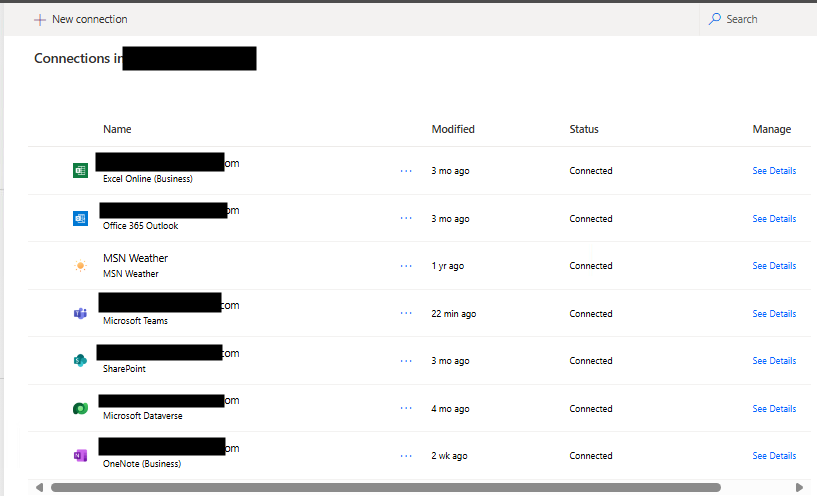817x496 pixels.
Task: Select the MSN Weather connection name
Action: [x=135, y=258]
